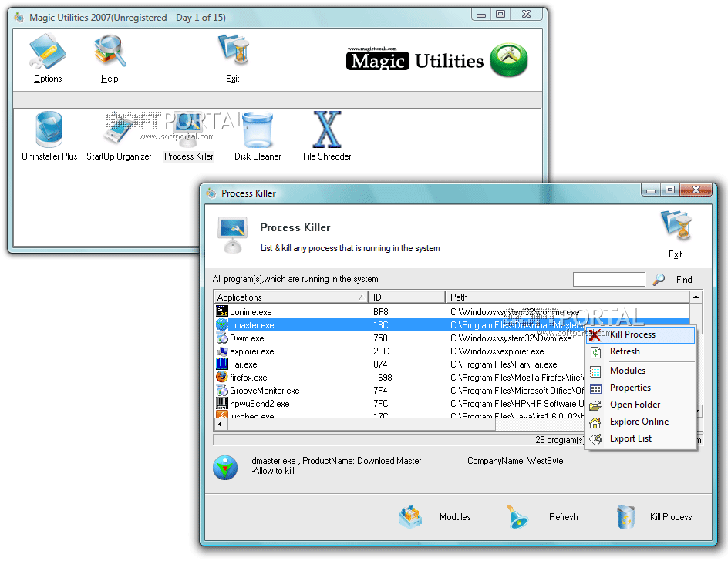This screenshot has width=728, height=561.
Task: Click list scroll up arrow
Action: point(696,297)
